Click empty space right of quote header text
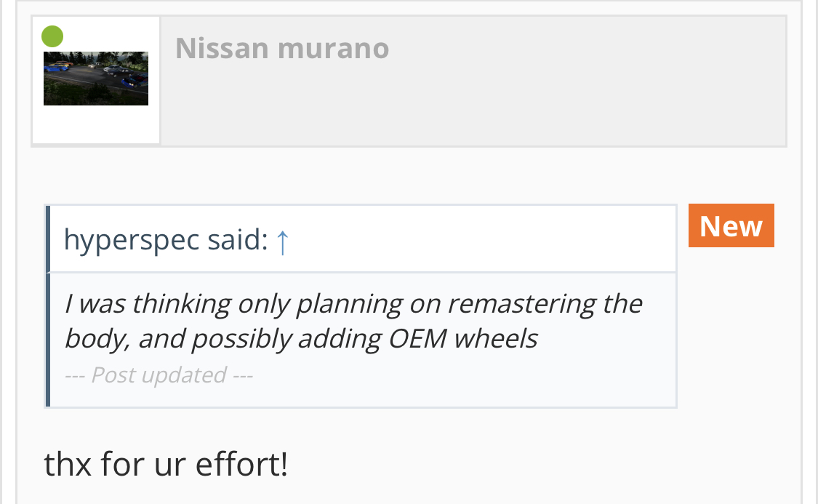818x504 pixels. (x=480, y=240)
